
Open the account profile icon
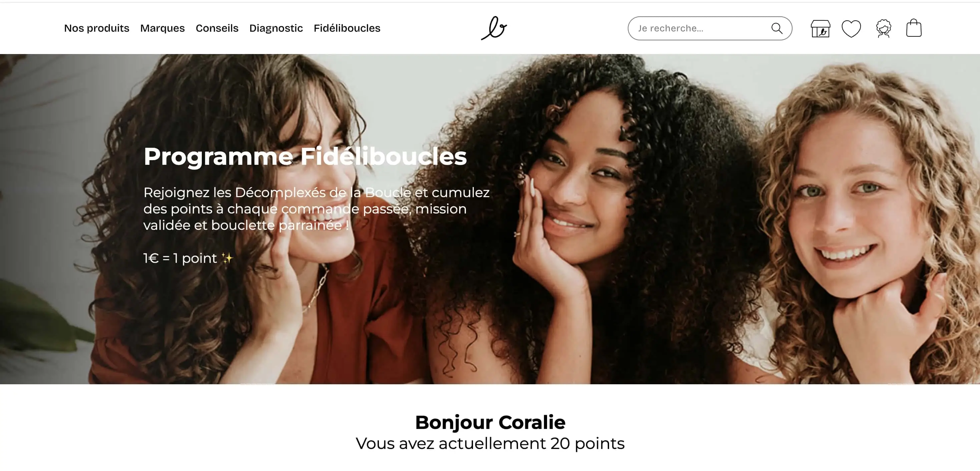tap(883, 29)
